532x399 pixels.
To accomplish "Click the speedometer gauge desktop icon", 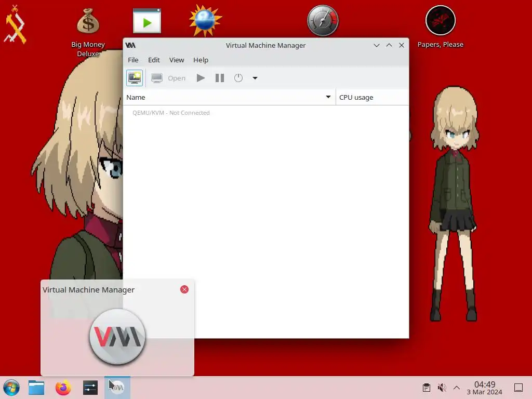I will pyautogui.click(x=323, y=21).
